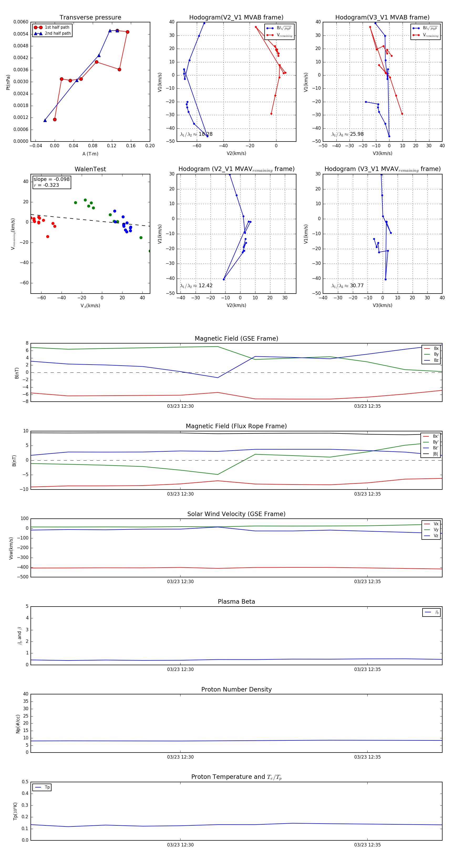Click the 'Solar Wind Velocity (GSE Frame)' title
This screenshot has width=473, height=868.
pos(236,514)
